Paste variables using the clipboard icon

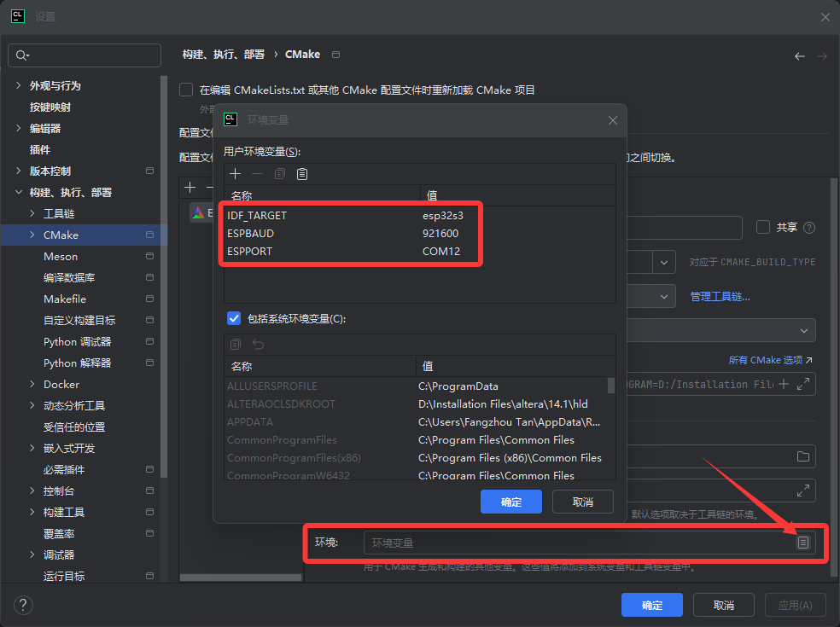(x=302, y=174)
